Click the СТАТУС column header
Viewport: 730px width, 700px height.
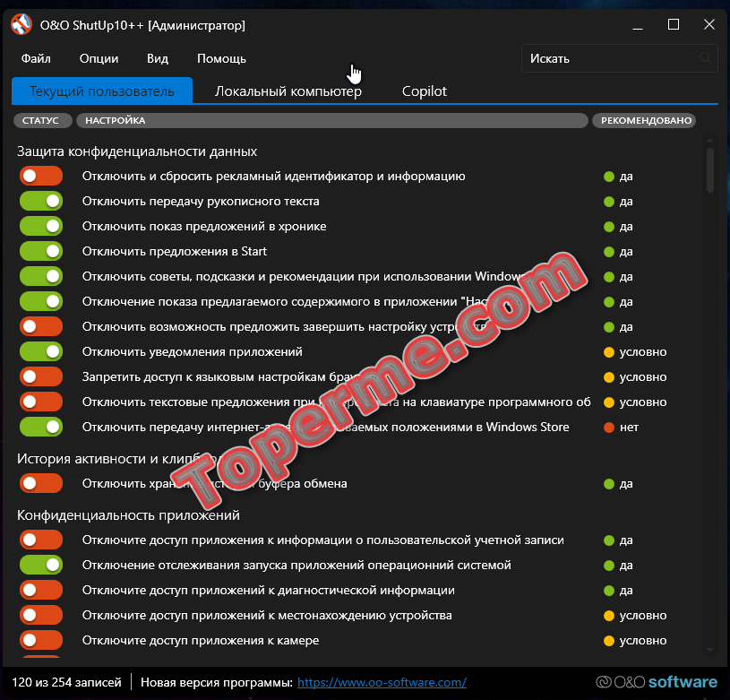pos(43,121)
